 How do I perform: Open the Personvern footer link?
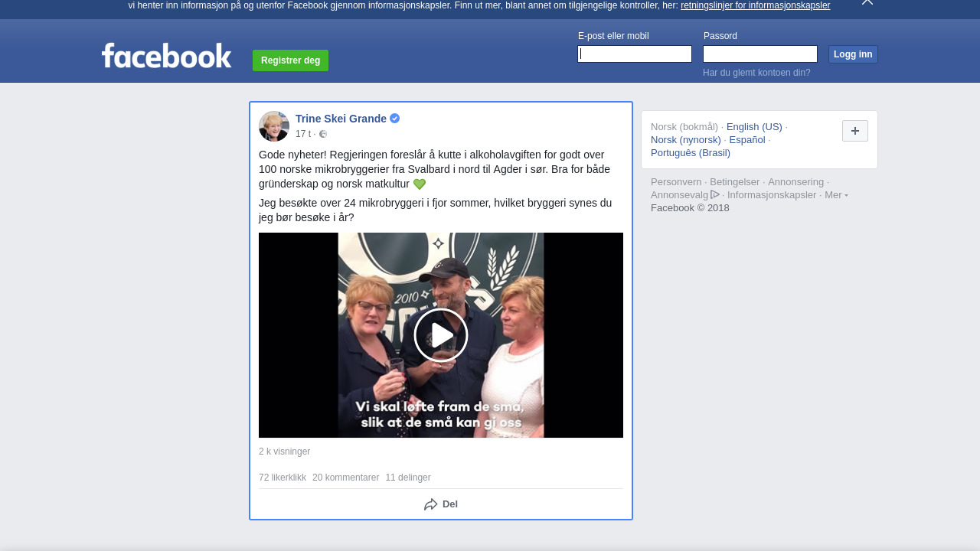click(676, 182)
